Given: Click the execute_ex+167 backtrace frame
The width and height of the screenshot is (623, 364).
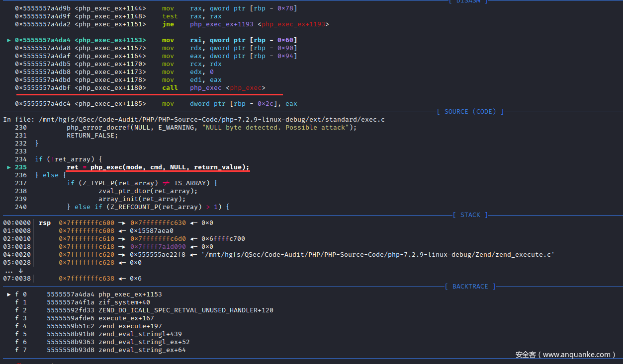Looking at the screenshot, I should point(126,318).
